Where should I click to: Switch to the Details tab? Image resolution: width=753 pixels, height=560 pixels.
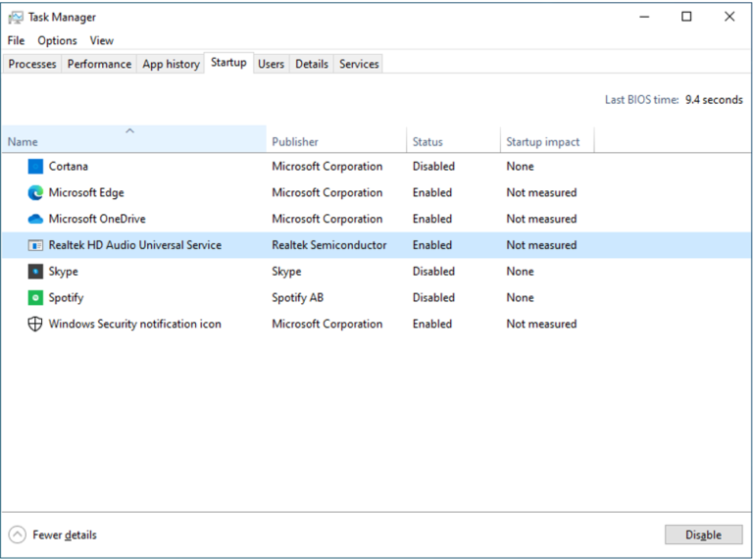click(x=312, y=64)
